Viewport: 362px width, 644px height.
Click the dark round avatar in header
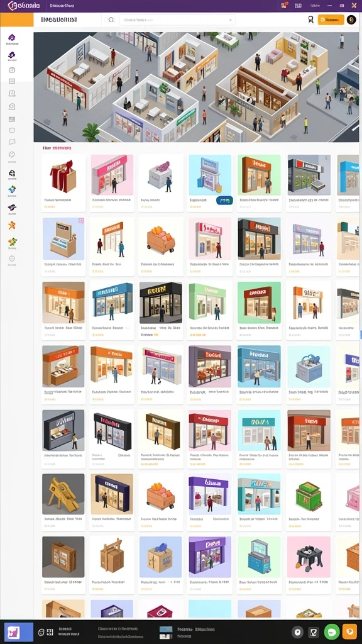pos(351,19)
